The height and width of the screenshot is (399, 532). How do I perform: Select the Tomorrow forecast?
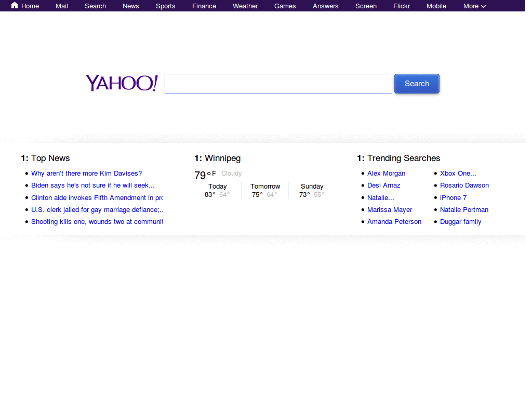click(x=265, y=190)
